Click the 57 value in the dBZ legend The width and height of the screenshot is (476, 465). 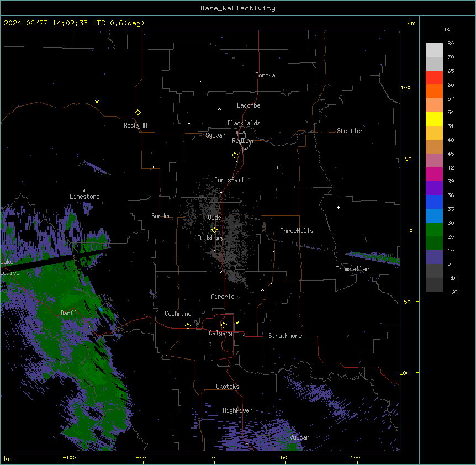(x=451, y=98)
